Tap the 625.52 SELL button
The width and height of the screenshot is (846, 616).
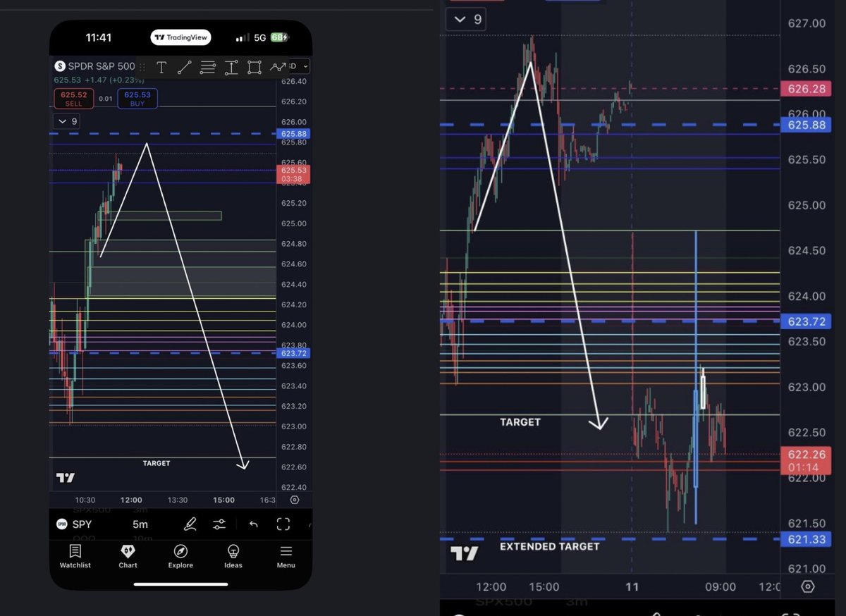pos(73,99)
